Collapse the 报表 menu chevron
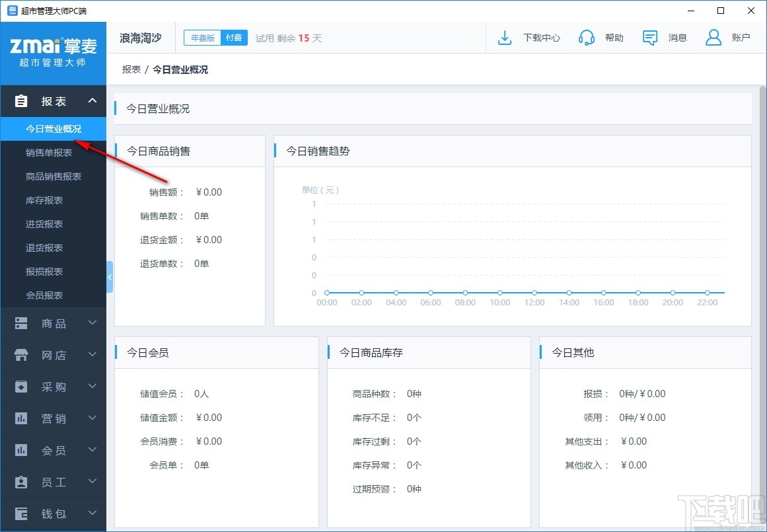Image resolution: width=767 pixels, height=532 pixels. point(92,101)
